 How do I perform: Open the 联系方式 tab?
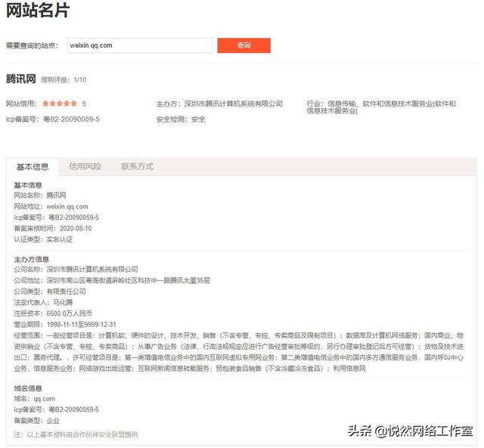click(137, 166)
